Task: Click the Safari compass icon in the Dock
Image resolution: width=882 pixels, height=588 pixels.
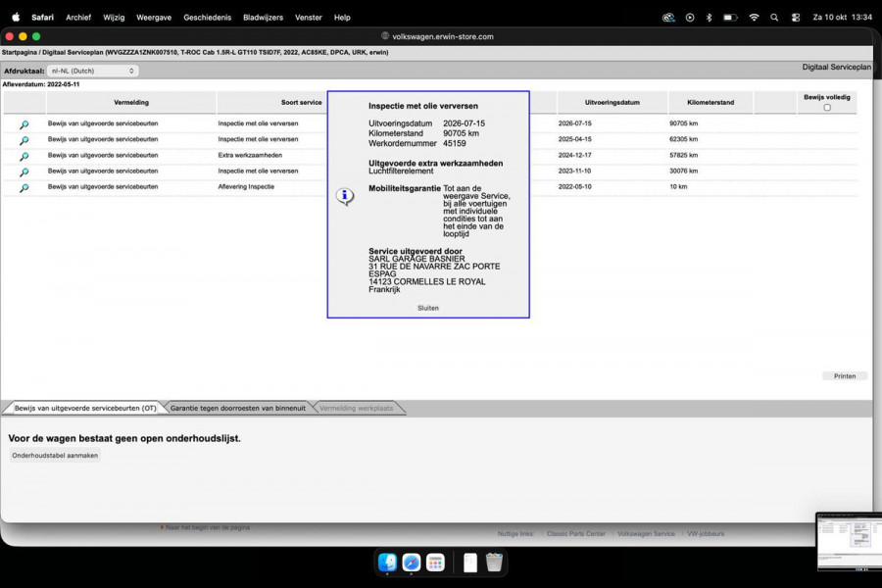Action: 412,562
